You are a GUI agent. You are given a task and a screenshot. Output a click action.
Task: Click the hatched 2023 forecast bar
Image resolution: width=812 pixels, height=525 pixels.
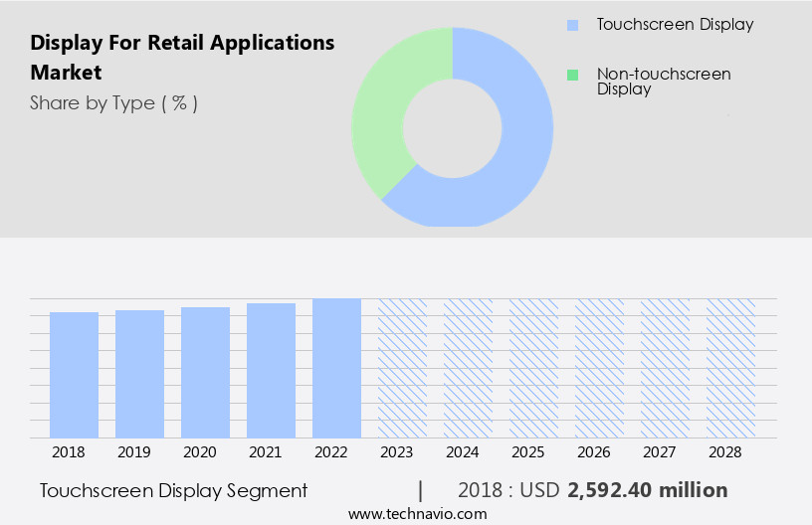pyautogui.click(x=402, y=368)
